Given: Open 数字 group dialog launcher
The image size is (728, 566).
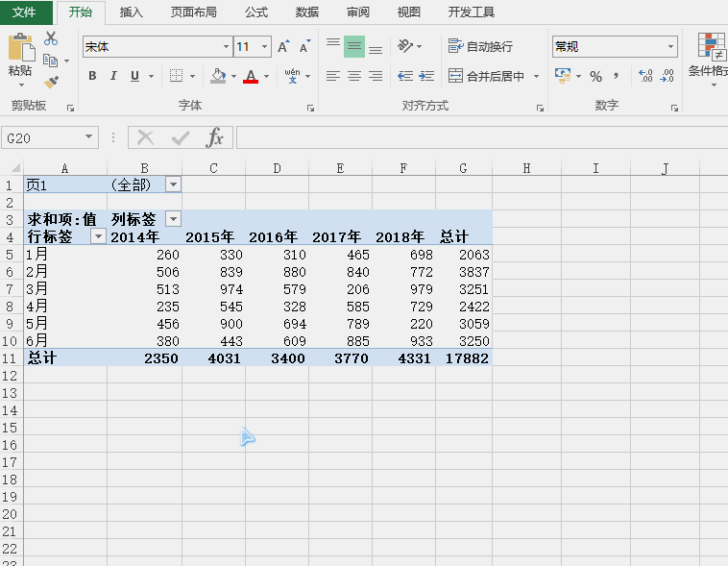Looking at the screenshot, I should [x=674, y=109].
